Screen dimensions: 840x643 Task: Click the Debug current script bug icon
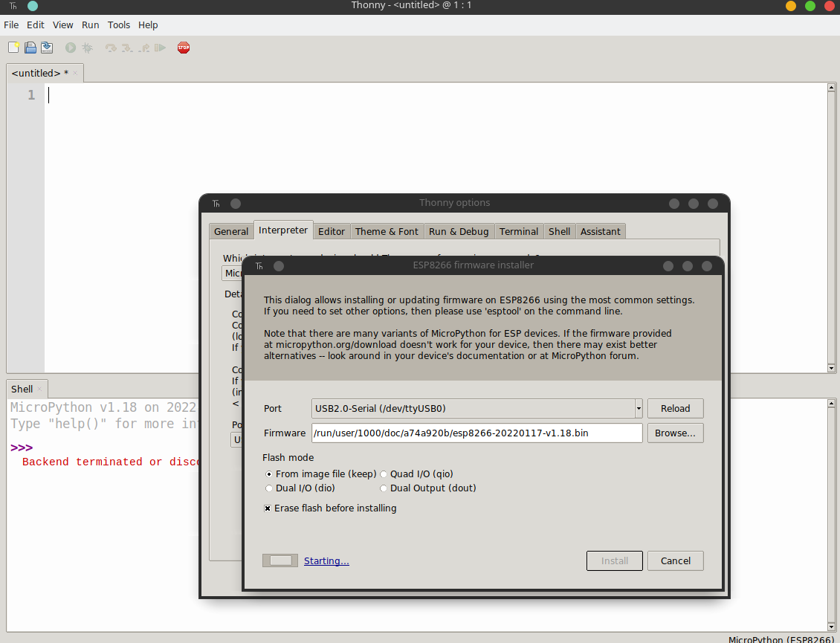click(x=87, y=48)
